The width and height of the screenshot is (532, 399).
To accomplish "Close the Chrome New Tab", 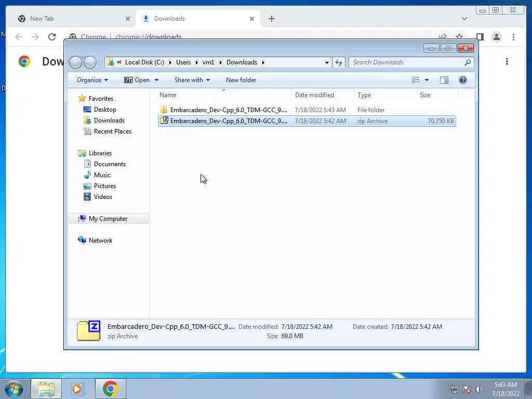I will (x=128, y=19).
